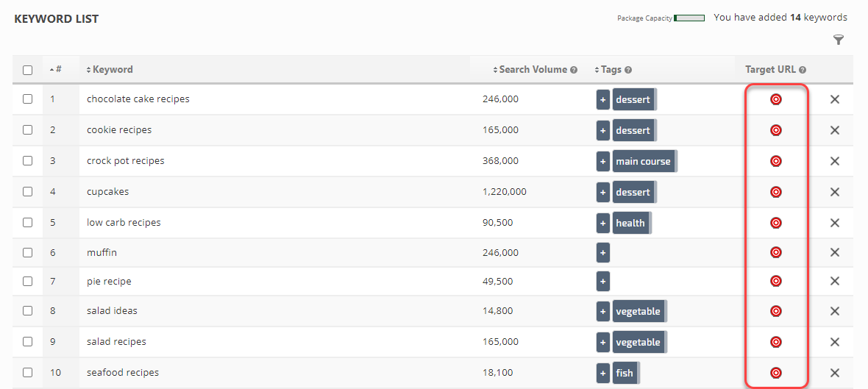Tick the select-all checkbox in header
Image resolution: width=868 pixels, height=389 pixels.
[x=28, y=71]
